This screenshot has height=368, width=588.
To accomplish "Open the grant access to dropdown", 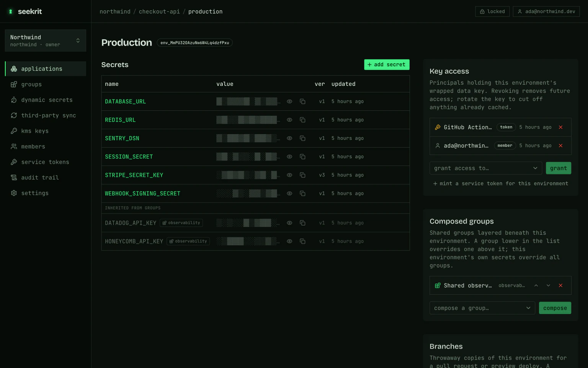I will (486, 168).
